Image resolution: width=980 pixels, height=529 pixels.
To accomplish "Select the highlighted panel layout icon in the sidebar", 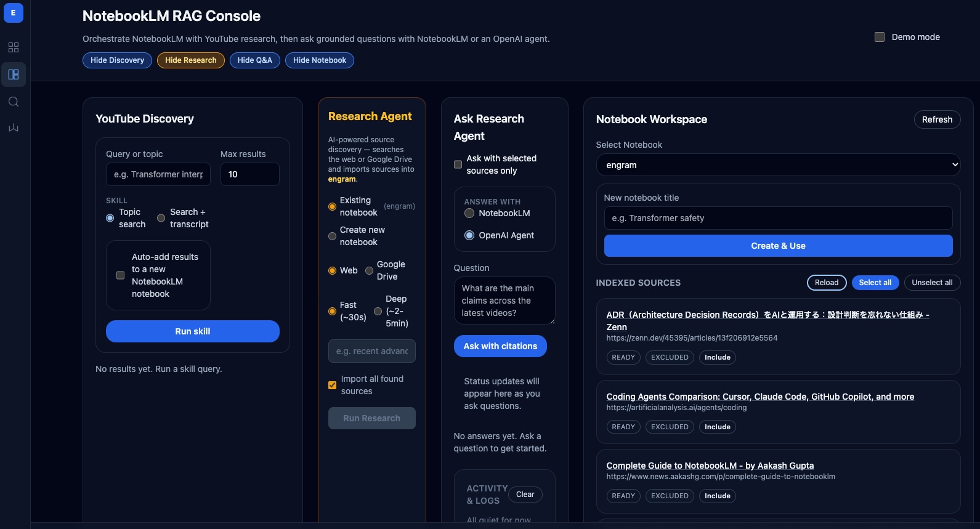I will coord(14,75).
